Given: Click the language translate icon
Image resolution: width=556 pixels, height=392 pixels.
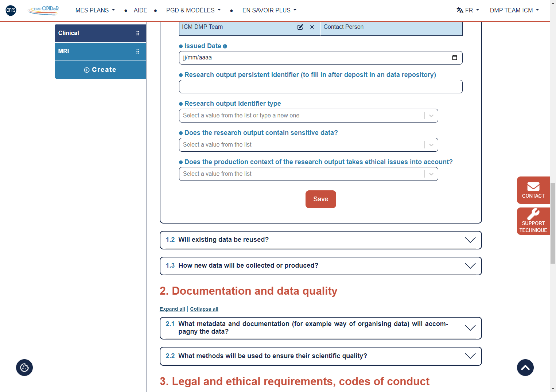Looking at the screenshot, I should (x=460, y=10).
